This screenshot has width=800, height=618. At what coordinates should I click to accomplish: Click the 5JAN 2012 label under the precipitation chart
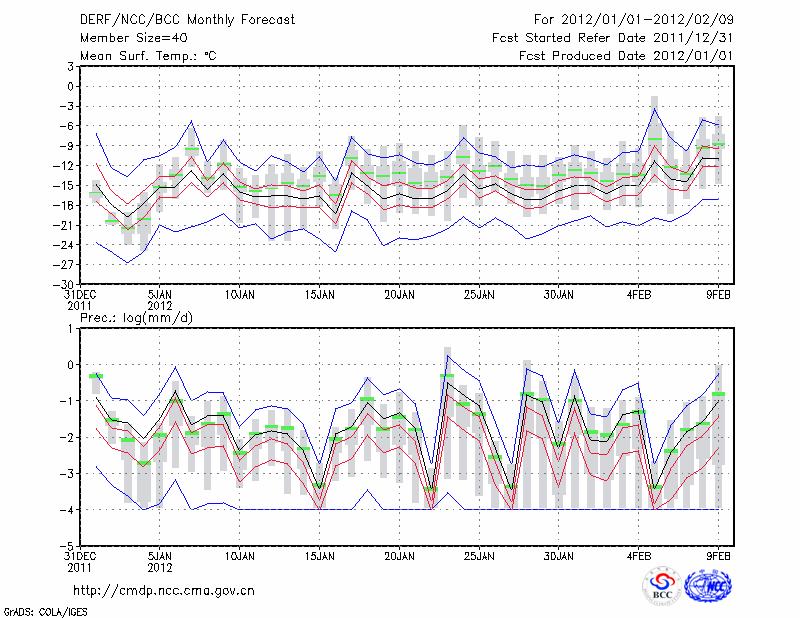point(160,561)
